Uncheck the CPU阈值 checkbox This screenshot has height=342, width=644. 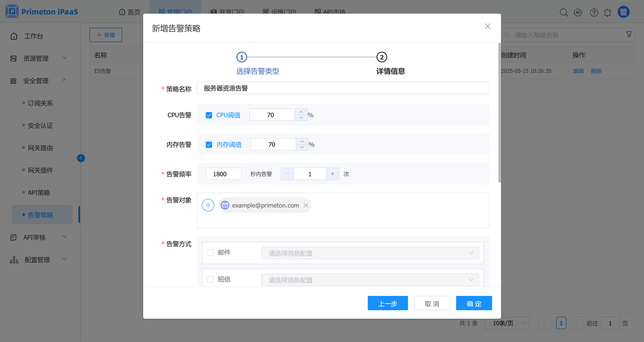pos(209,115)
